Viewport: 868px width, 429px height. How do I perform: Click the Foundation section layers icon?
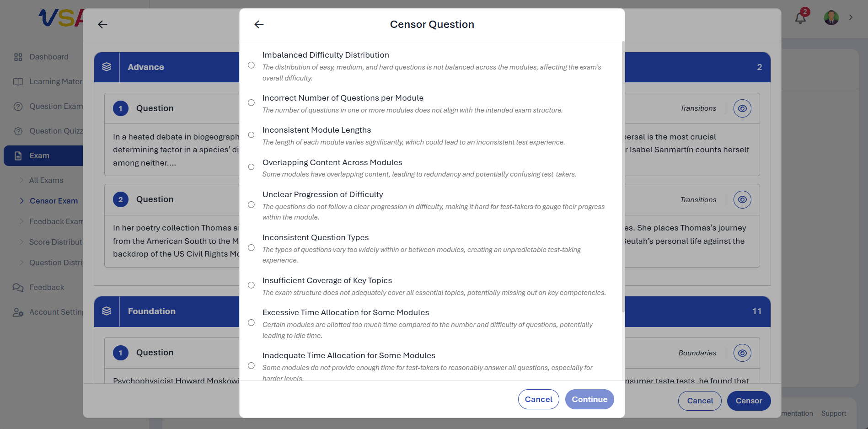point(107,311)
